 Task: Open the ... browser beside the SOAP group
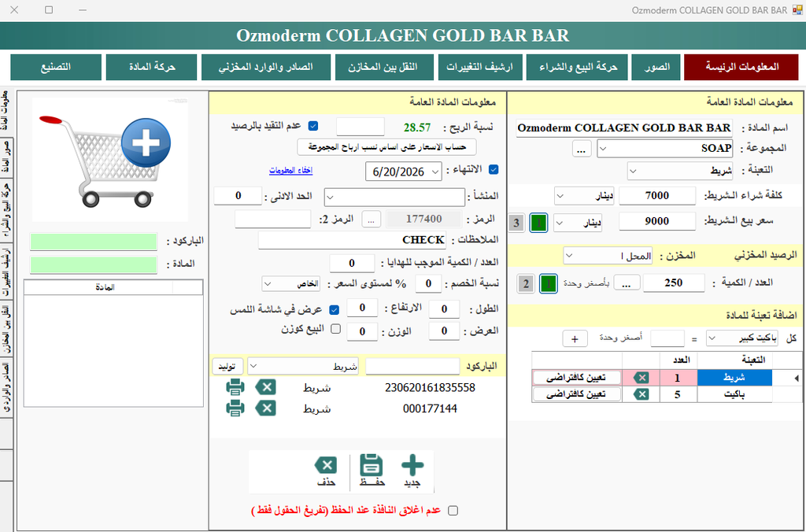581,148
